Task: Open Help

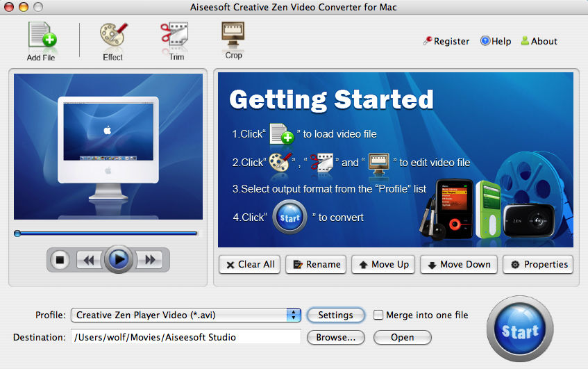Action: (496, 41)
